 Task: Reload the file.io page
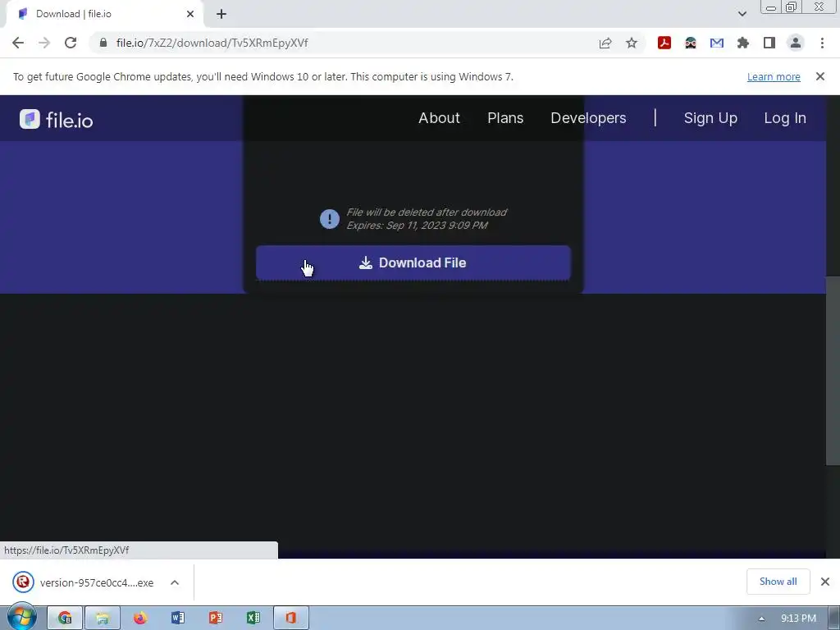(71, 43)
